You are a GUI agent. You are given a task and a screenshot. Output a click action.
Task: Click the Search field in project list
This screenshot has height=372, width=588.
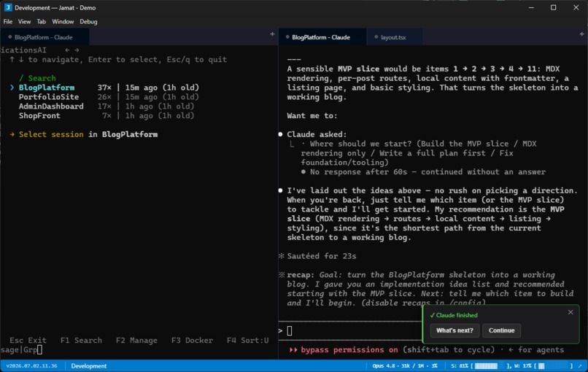point(37,78)
